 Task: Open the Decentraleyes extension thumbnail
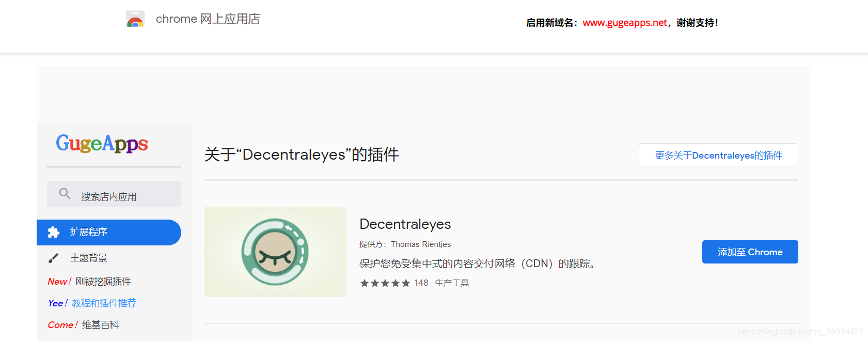(275, 252)
